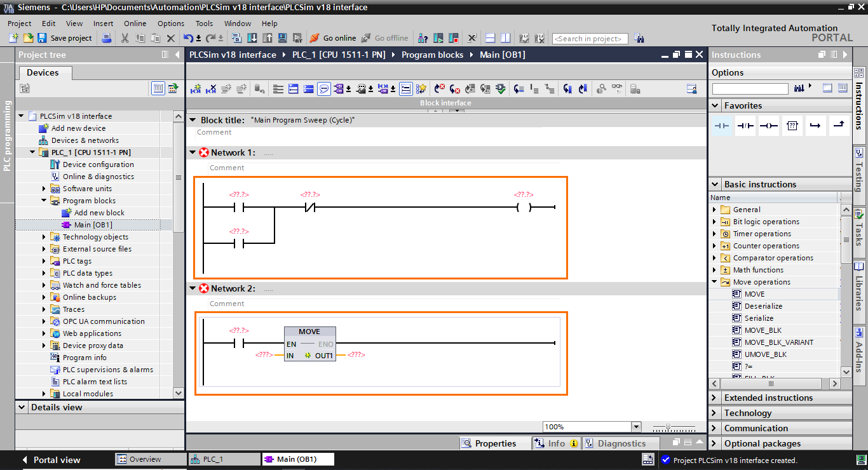Image resolution: width=868 pixels, height=470 pixels.
Task: Click Save project button
Action: (65, 38)
